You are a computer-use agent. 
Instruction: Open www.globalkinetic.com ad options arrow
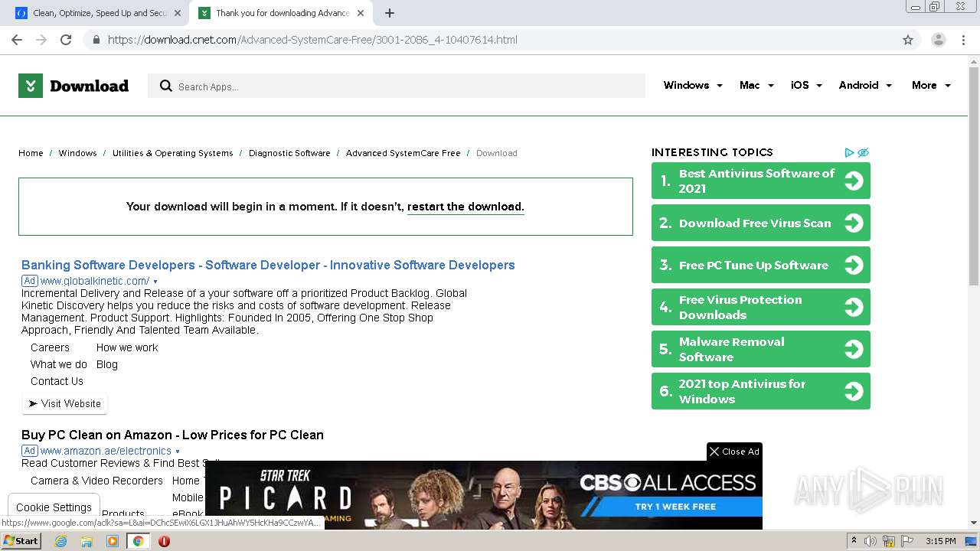pos(155,282)
